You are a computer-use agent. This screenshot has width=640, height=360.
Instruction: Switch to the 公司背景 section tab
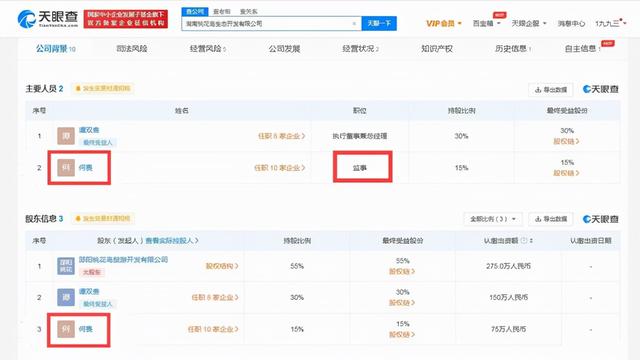[x=56, y=49]
